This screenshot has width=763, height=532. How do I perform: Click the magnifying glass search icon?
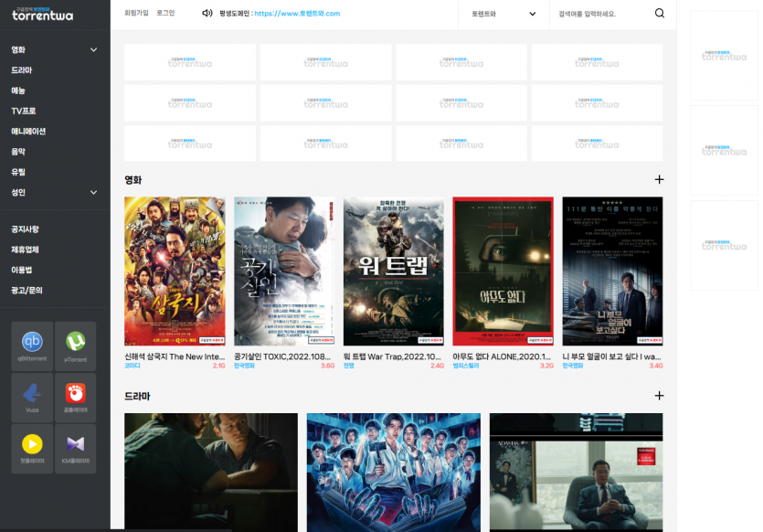(660, 14)
